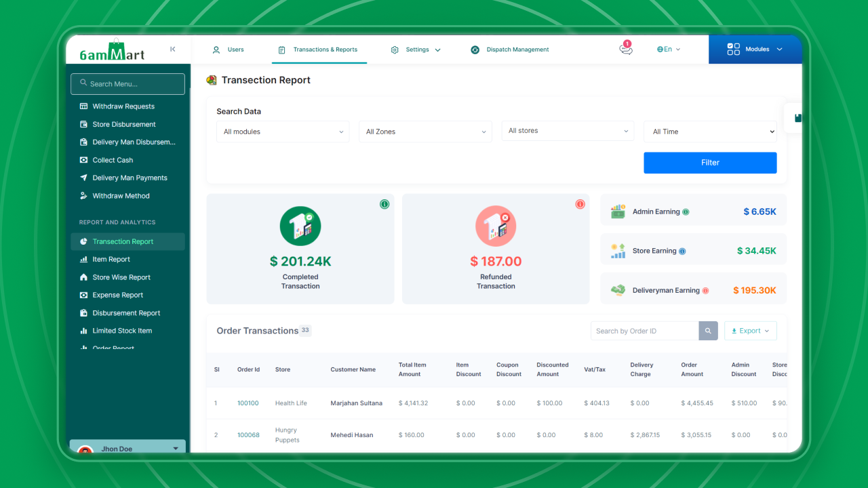Click info icon on Refunded Transaction card
This screenshot has height=488, width=868.
[580, 204]
